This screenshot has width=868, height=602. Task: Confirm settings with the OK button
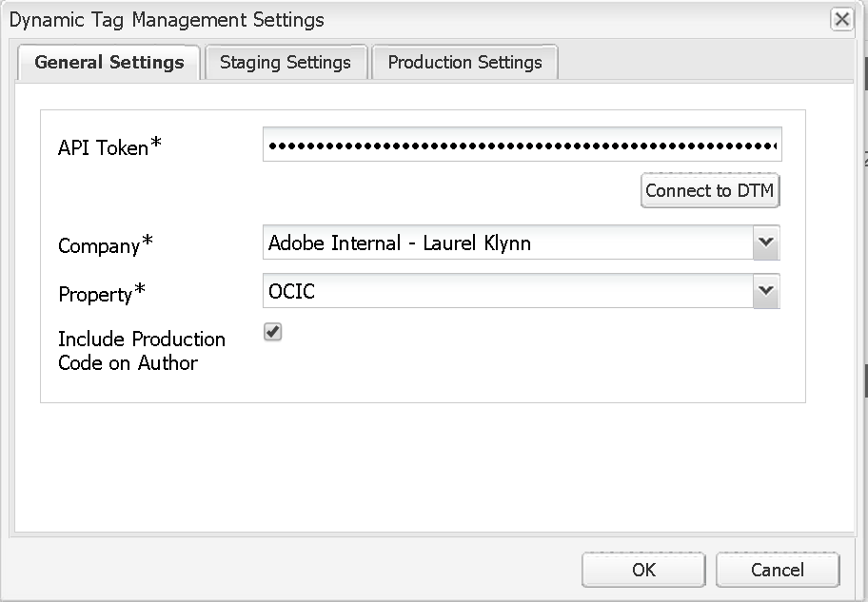pyautogui.click(x=644, y=570)
